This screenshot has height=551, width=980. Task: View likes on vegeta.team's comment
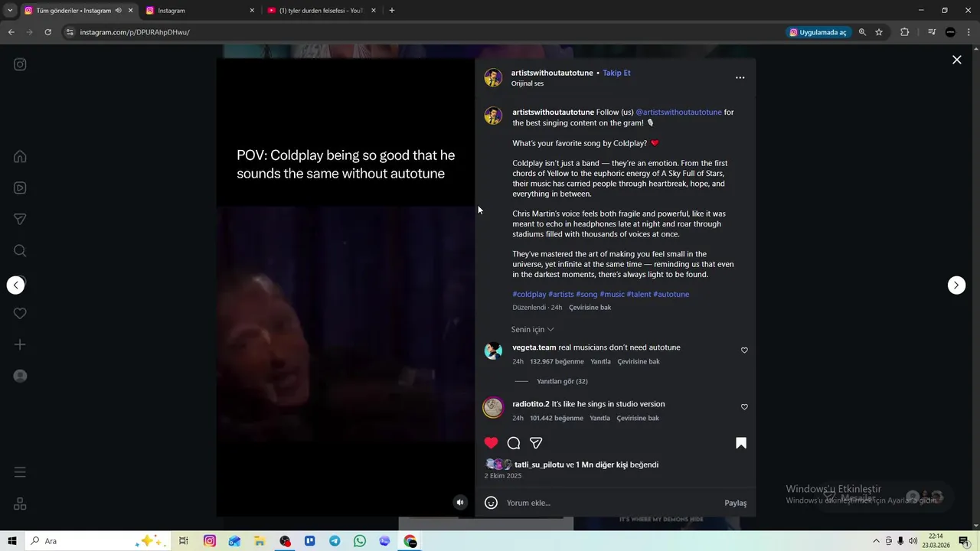pyautogui.click(x=557, y=361)
